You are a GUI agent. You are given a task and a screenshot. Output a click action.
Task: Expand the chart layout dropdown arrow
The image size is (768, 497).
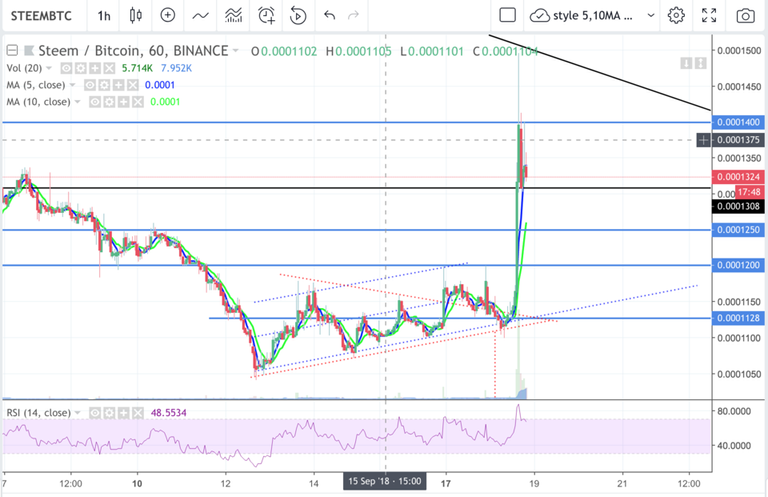coord(651,16)
